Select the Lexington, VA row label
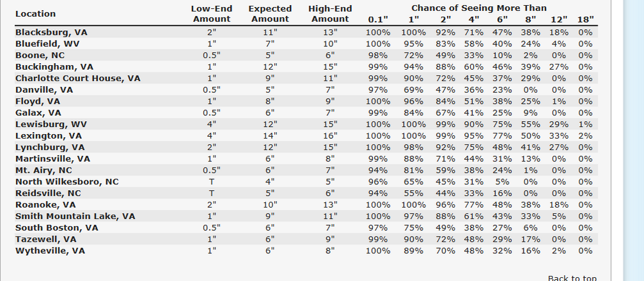Screen dimensions: 644x281 (x=48, y=136)
